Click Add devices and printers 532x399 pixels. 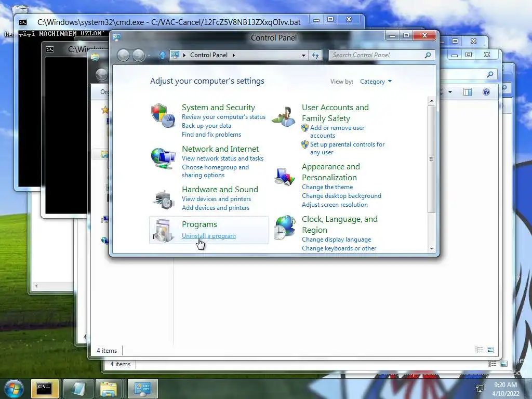click(216, 208)
